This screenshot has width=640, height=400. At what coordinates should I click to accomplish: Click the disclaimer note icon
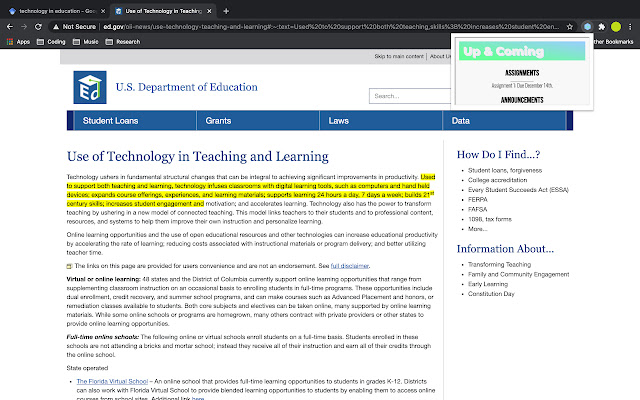pos(69,266)
